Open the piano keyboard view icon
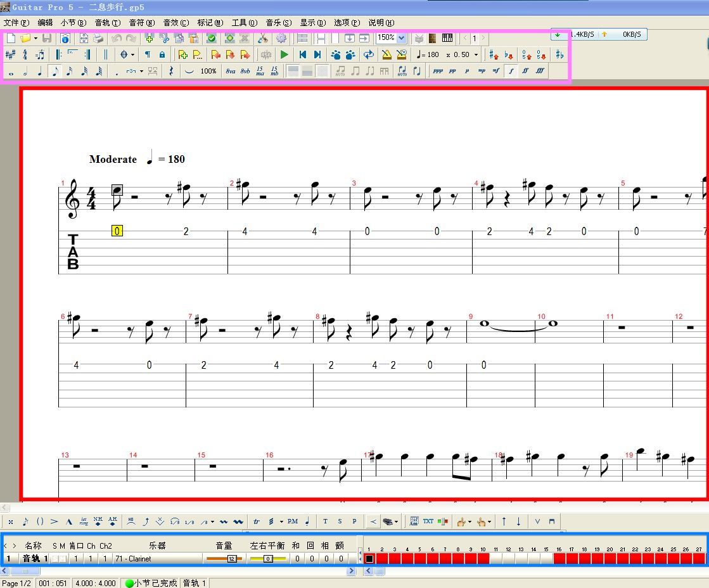The width and height of the screenshot is (709, 588). (447, 38)
